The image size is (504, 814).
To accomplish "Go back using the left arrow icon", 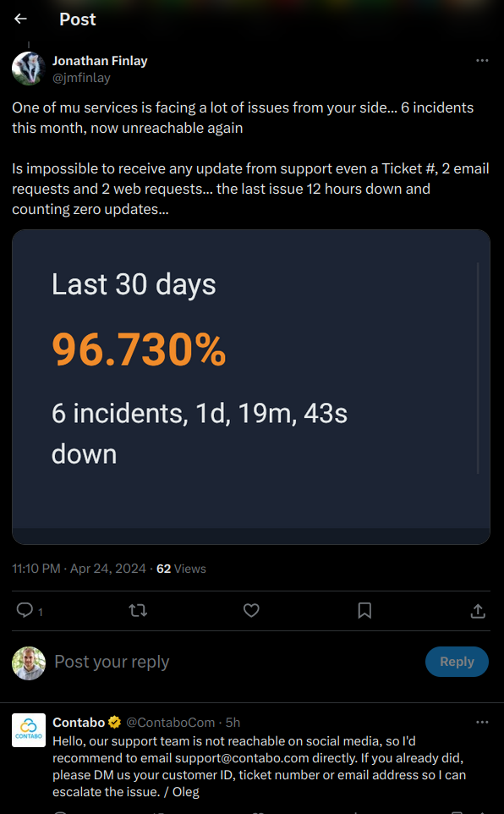I will (x=20, y=19).
